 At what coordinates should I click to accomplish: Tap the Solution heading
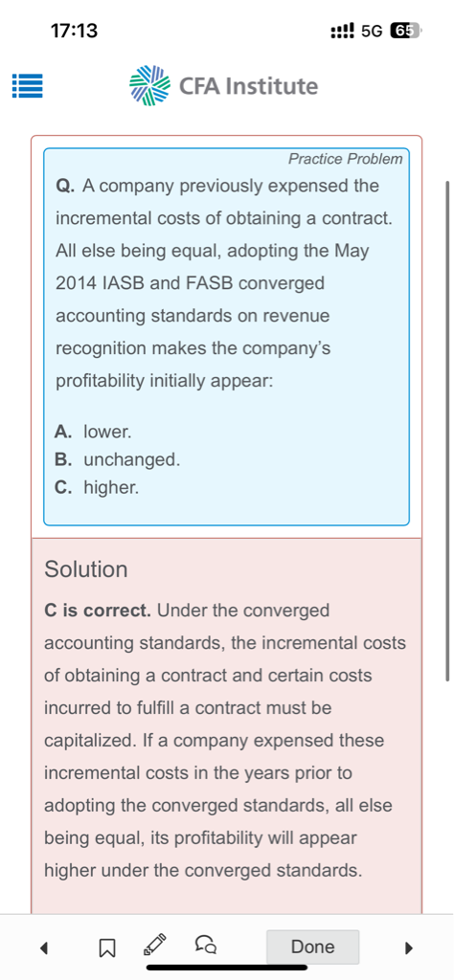[x=86, y=569]
